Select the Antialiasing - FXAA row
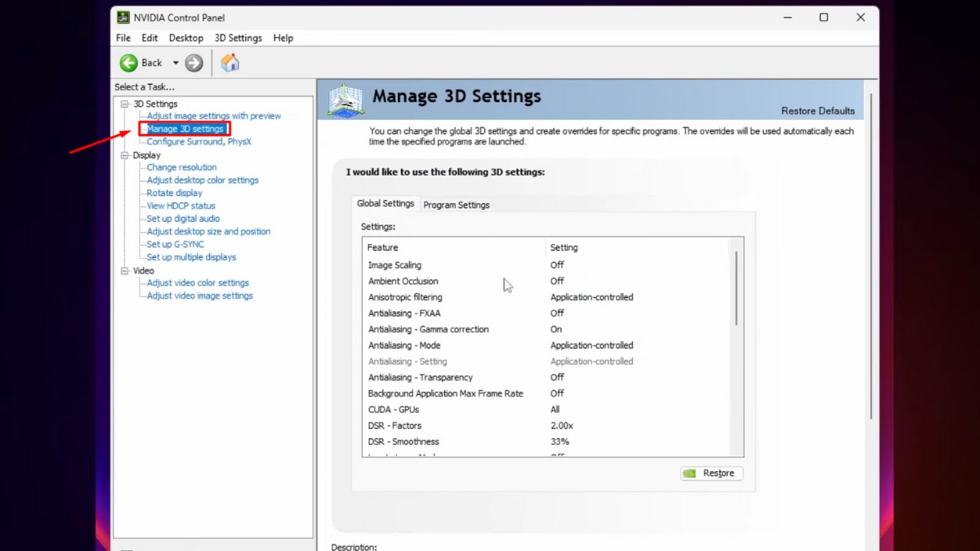980x551 pixels. (x=547, y=313)
